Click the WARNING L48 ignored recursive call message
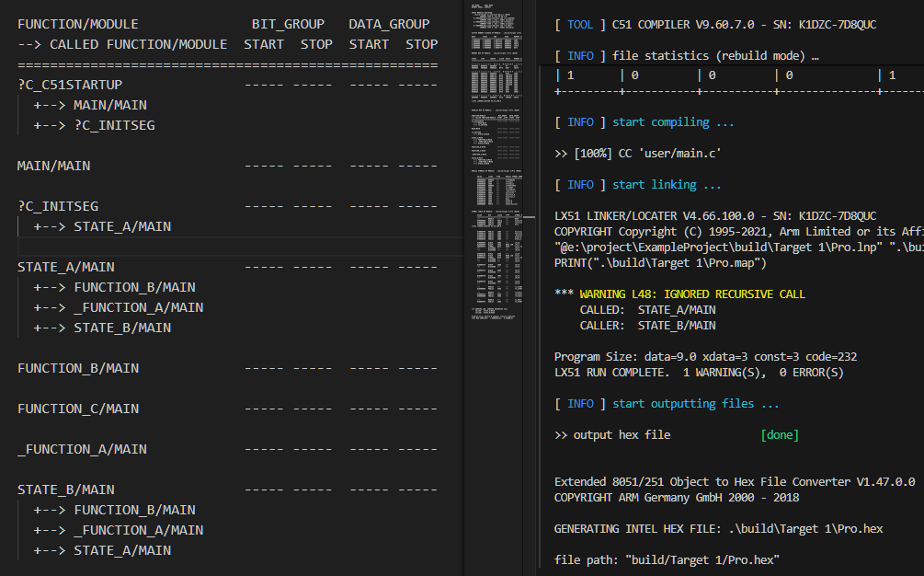This screenshot has width=924, height=576. click(692, 294)
